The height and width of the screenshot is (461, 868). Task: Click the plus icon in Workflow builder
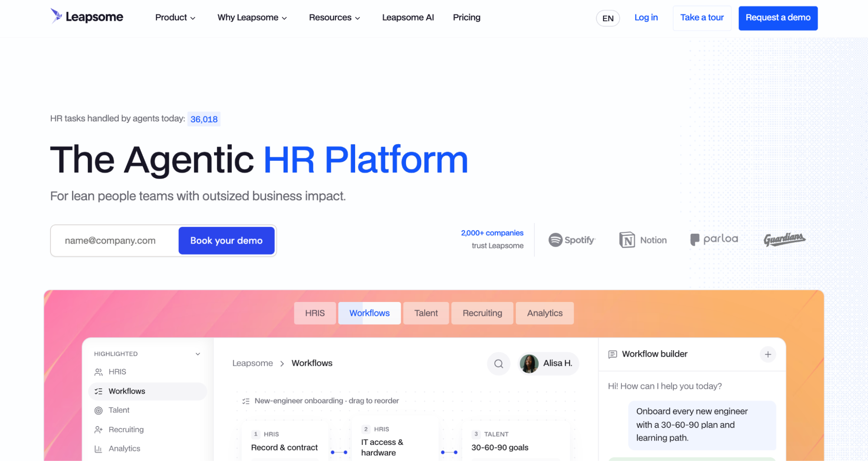click(x=768, y=355)
